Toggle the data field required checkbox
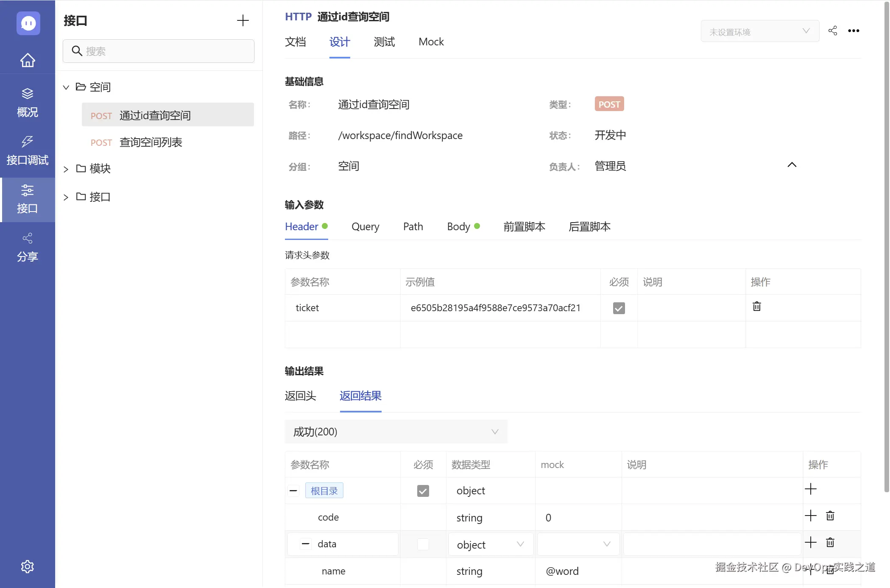 [x=423, y=544]
